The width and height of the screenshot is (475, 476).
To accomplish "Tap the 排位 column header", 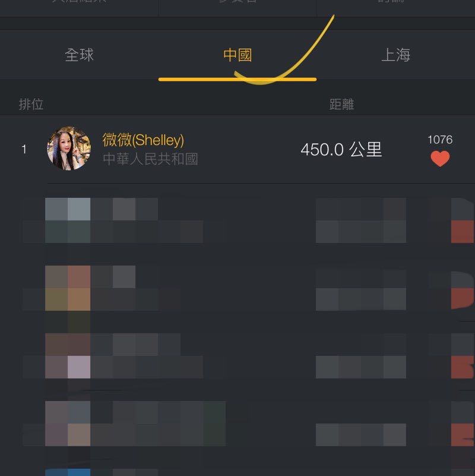I will [x=31, y=104].
